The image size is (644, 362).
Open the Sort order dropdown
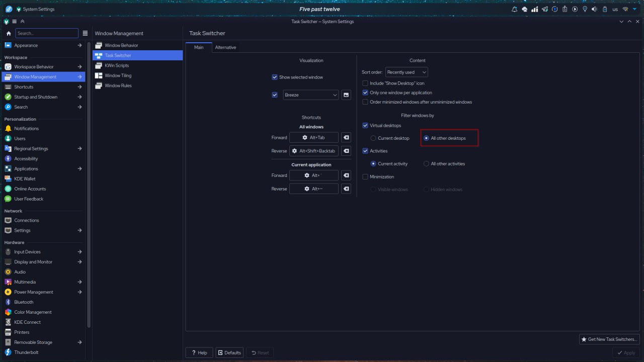tap(407, 72)
